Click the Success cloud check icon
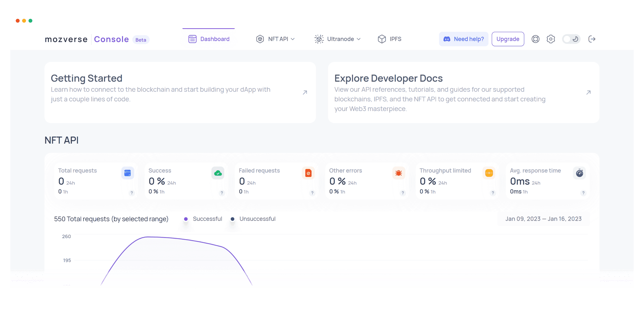644x325 pixels. 218,173
